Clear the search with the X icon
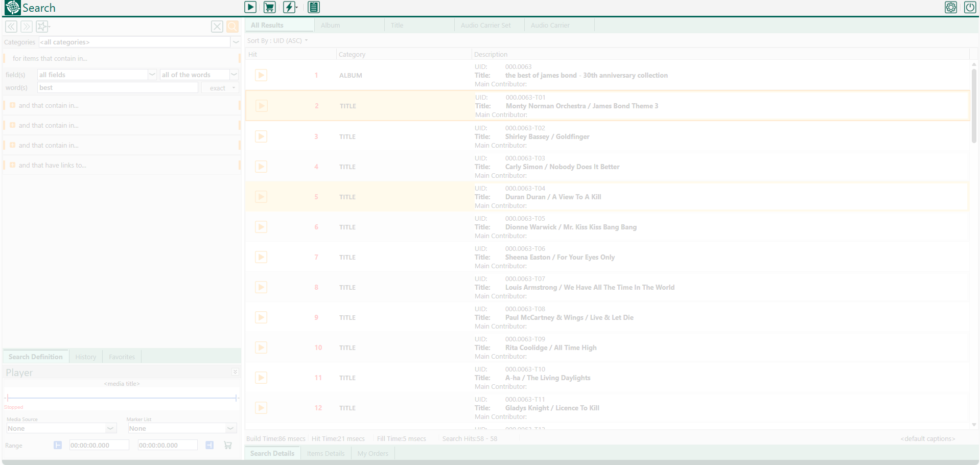The height and width of the screenshot is (465, 980). click(x=217, y=27)
